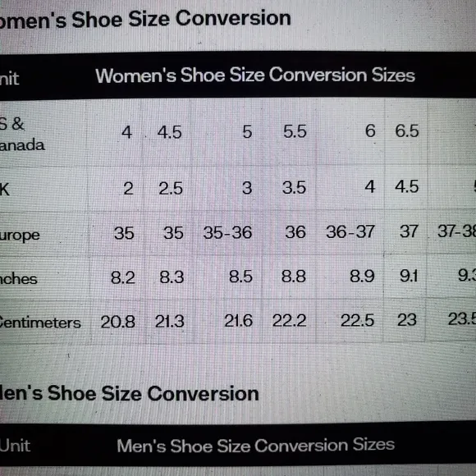Click the Men's Shoe Size Conversion heading
The width and height of the screenshot is (476, 476).
[130, 393]
